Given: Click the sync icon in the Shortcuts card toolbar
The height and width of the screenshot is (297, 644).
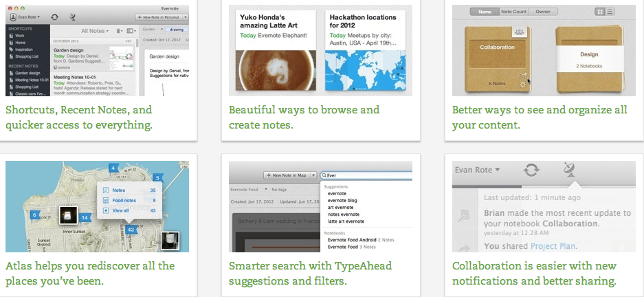Looking at the screenshot, I should (x=54, y=16).
